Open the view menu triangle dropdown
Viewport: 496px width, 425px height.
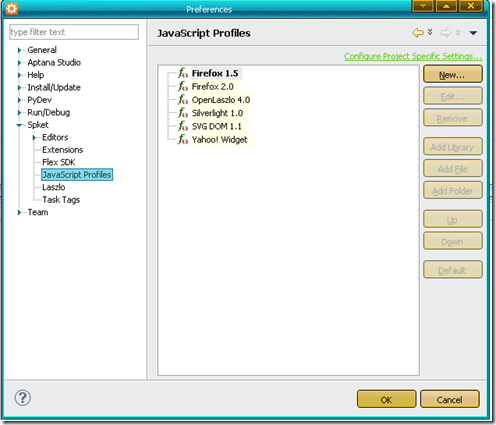point(473,33)
